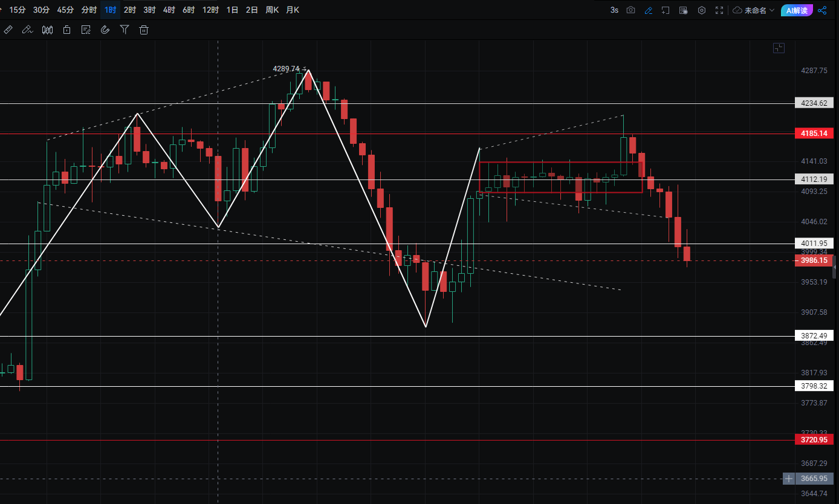This screenshot has width=839, height=504.
Task: Click the magnet snap tool icon
Action: point(105,30)
